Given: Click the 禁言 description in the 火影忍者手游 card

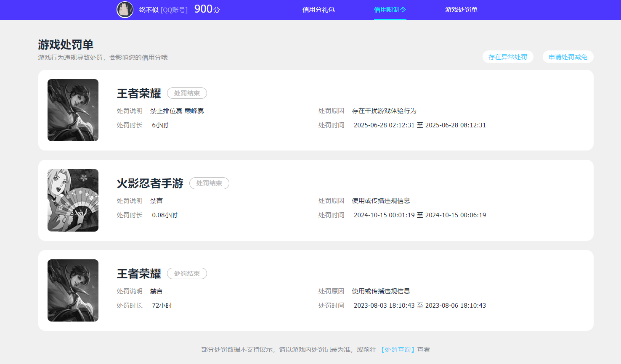Looking at the screenshot, I should [x=157, y=200].
